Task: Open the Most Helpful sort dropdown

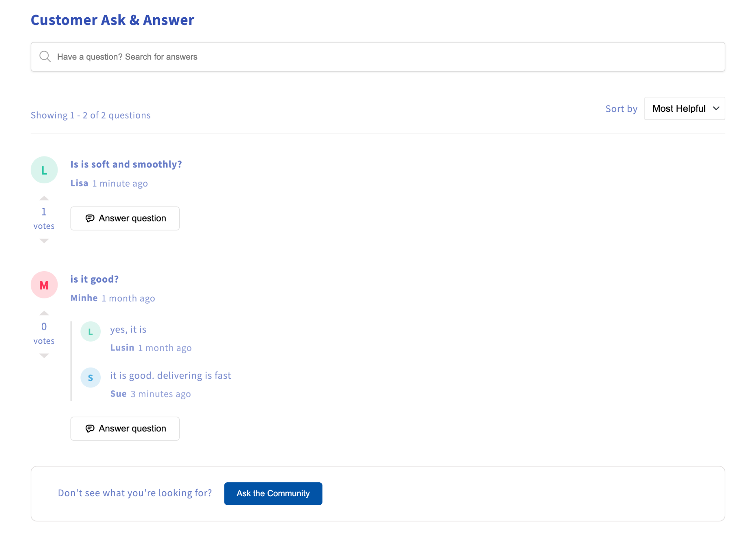Action: (x=678, y=108)
